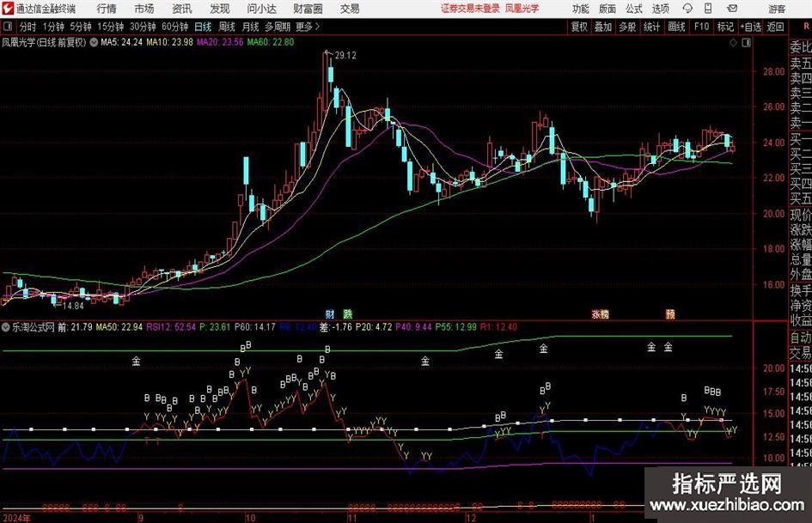Click the 29.12 peak price label
Viewport: 812px width, 523px height.
tap(345, 55)
